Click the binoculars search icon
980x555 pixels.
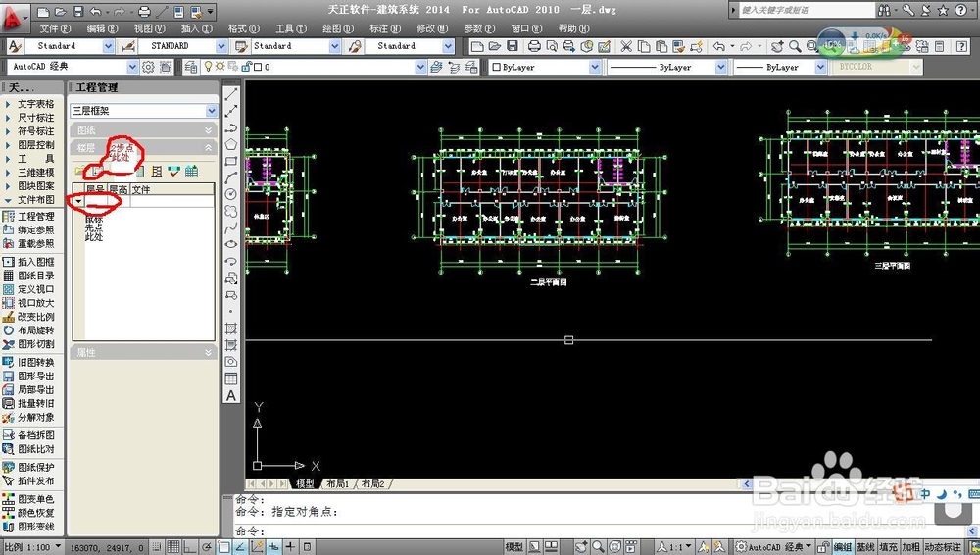pyautogui.click(x=884, y=11)
